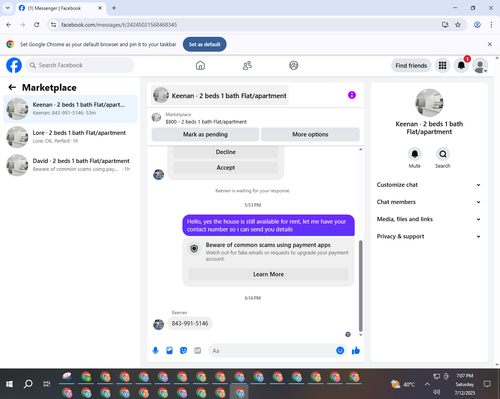The image size is (500, 399).
Task: Search in conversation with magnifier icon
Action: tap(443, 154)
